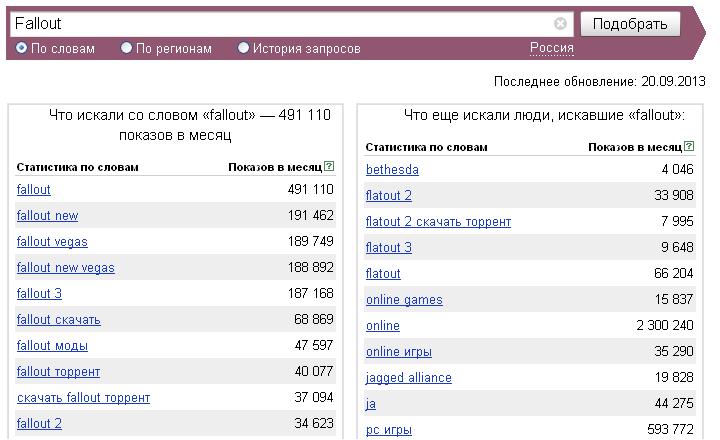720x440 pixels.
Task: Select the 'История запросов' radio button
Action: pos(243,47)
